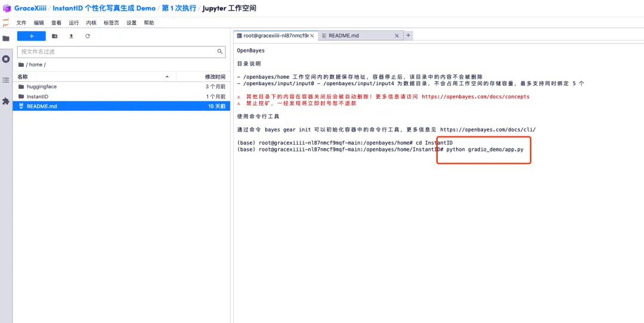
Task: Open the 编辑 menu
Action: click(x=39, y=23)
